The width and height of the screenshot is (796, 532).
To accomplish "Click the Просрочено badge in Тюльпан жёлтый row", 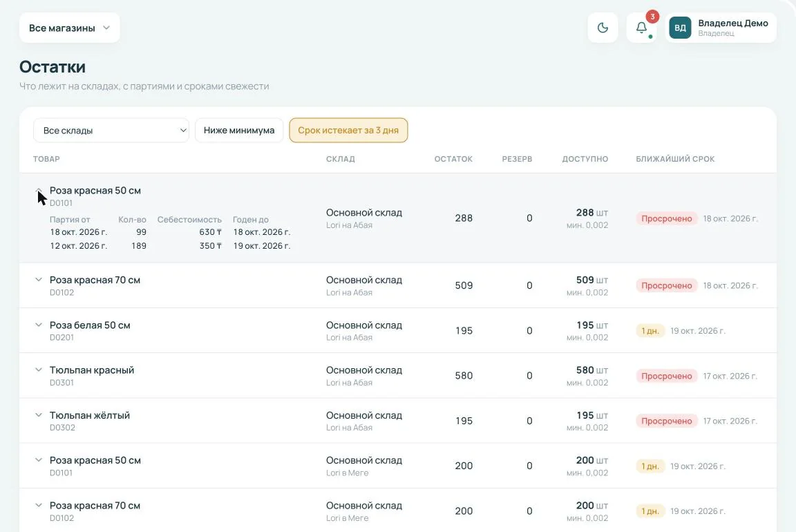I will pos(667,421).
